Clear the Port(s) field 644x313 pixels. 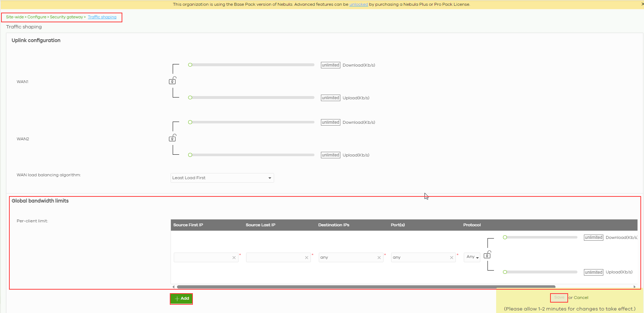click(452, 258)
